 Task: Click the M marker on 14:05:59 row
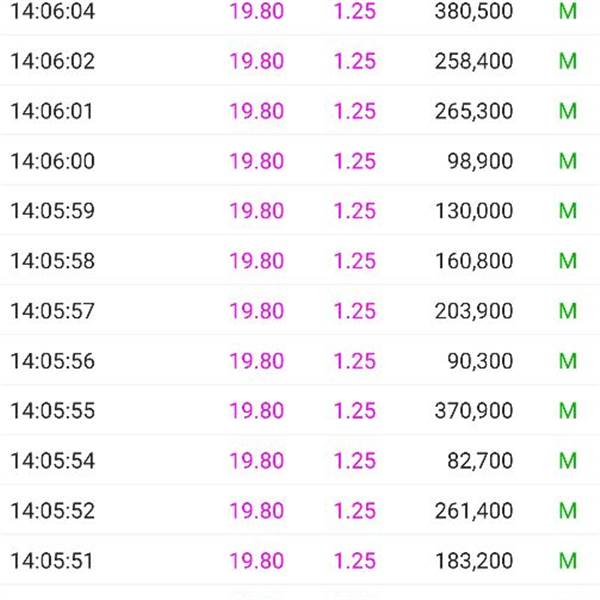tap(567, 211)
